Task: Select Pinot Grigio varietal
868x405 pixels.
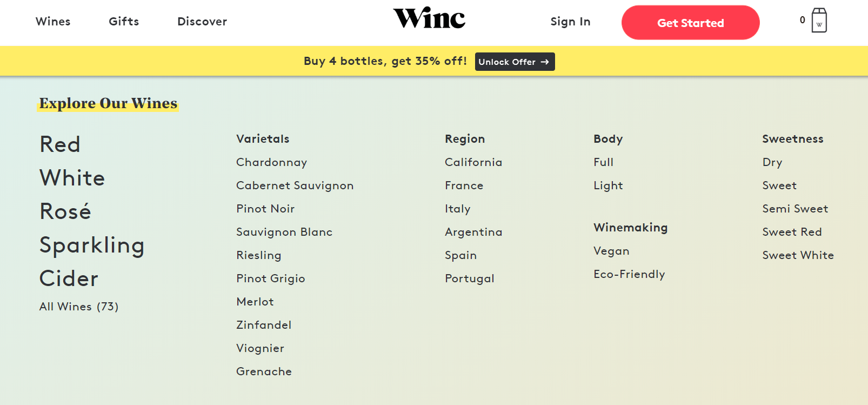Action: [270, 278]
